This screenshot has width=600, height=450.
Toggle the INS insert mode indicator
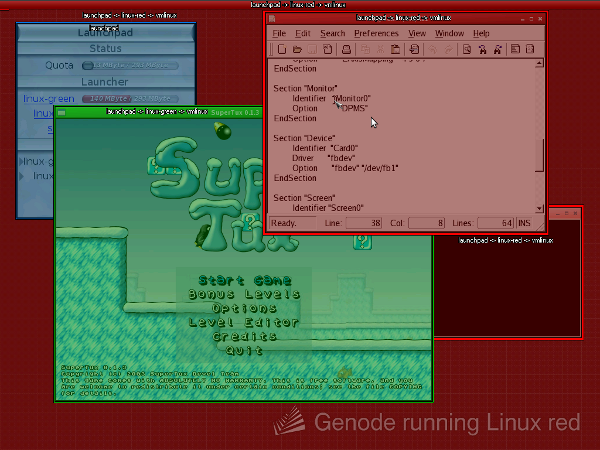pyautogui.click(x=524, y=223)
